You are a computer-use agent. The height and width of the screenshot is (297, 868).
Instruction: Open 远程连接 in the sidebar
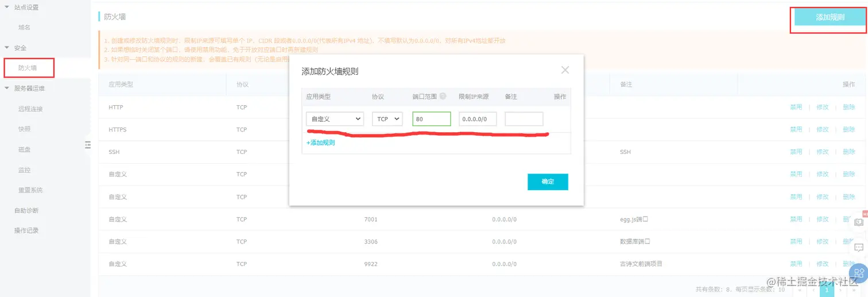[30, 109]
